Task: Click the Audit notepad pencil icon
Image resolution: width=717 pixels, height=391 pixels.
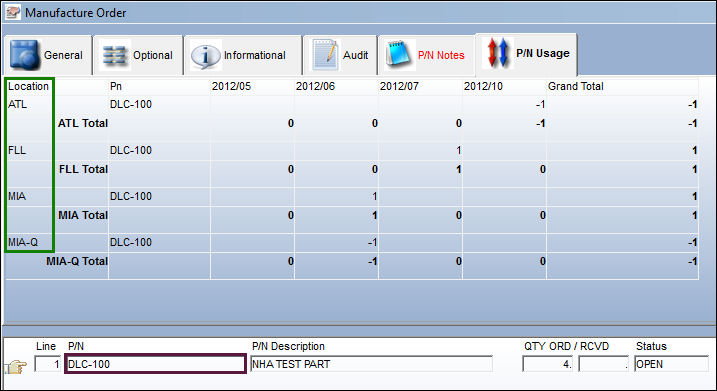Action: [x=325, y=55]
